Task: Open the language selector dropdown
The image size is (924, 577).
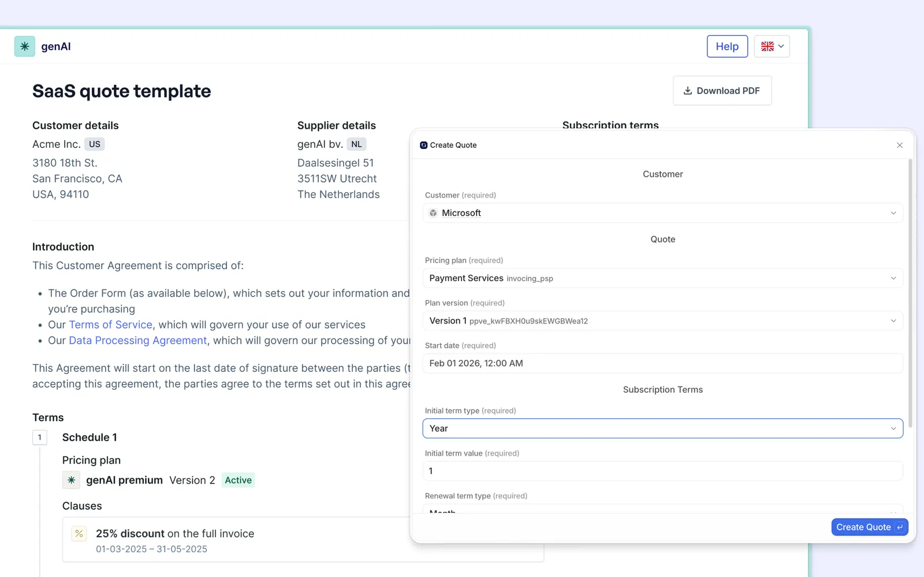Action: click(x=772, y=46)
